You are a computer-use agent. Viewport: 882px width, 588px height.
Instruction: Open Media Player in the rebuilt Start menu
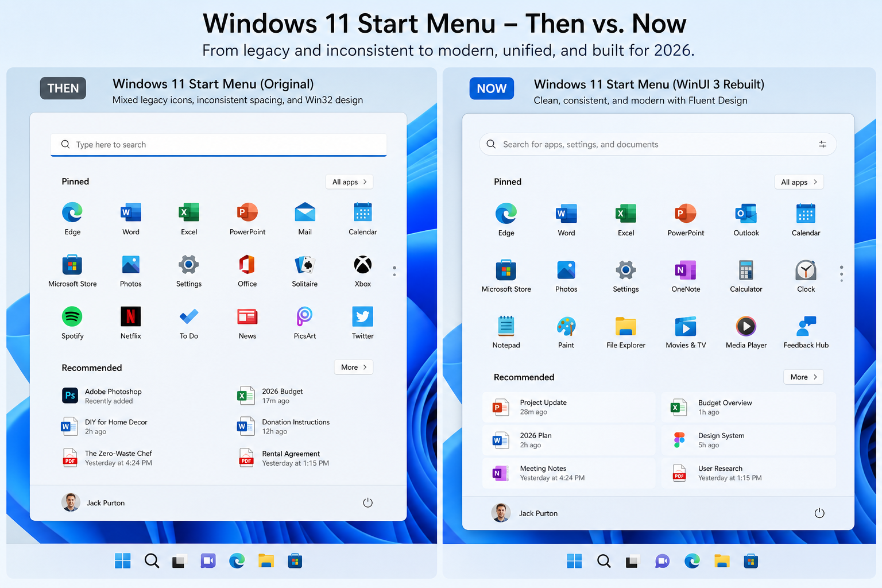coord(746,332)
